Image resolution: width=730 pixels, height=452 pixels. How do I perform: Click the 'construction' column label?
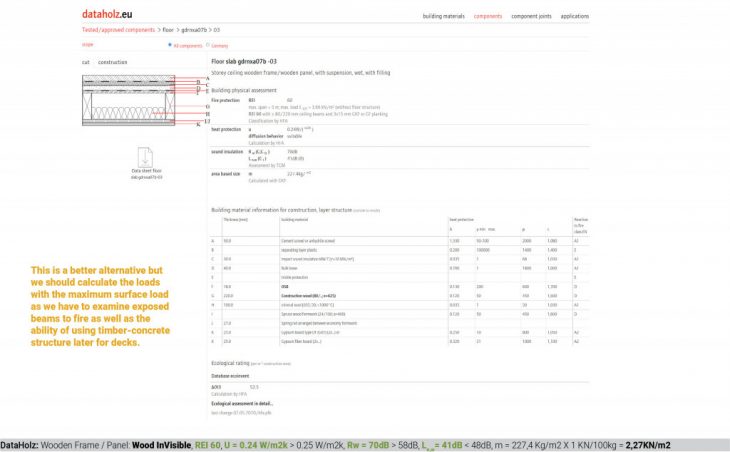tap(112, 62)
